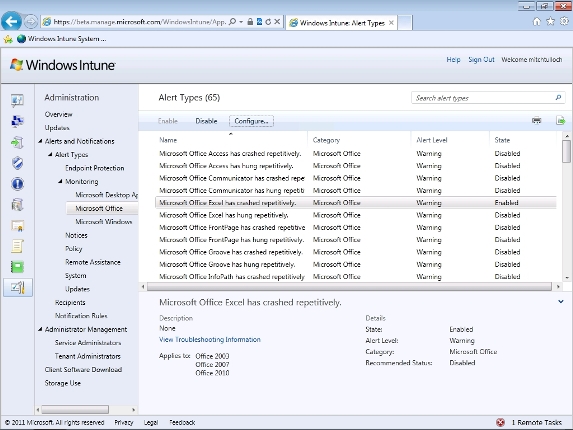573x430 pixels.
Task: Click the Privacy footer link
Action: [124, 422]
